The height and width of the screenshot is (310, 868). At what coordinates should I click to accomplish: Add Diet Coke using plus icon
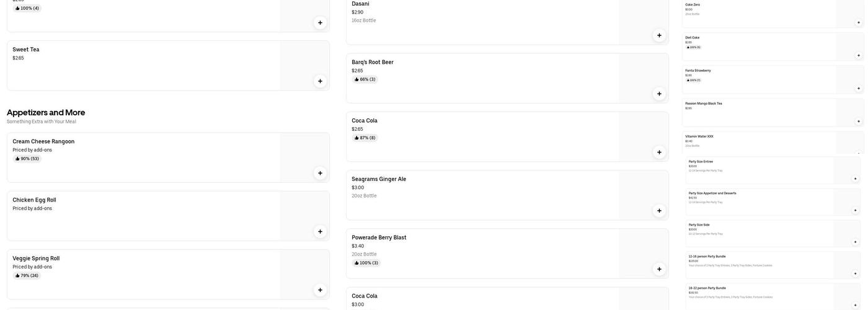click(859, 55)
